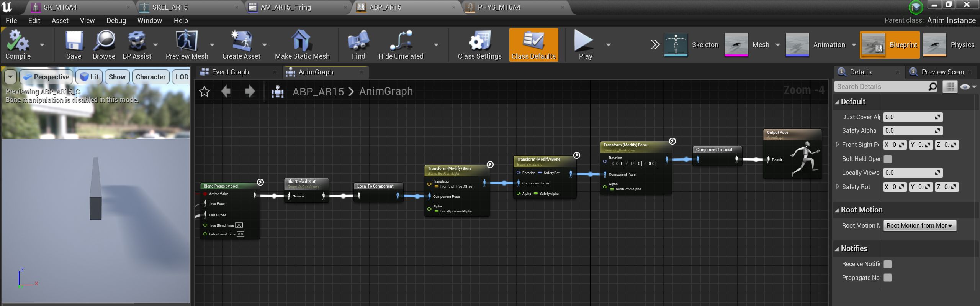Viewport: 980px width, 306px height.
Task: Expand the Create Asset dropdown arrow
Action: tap(265, 45)
